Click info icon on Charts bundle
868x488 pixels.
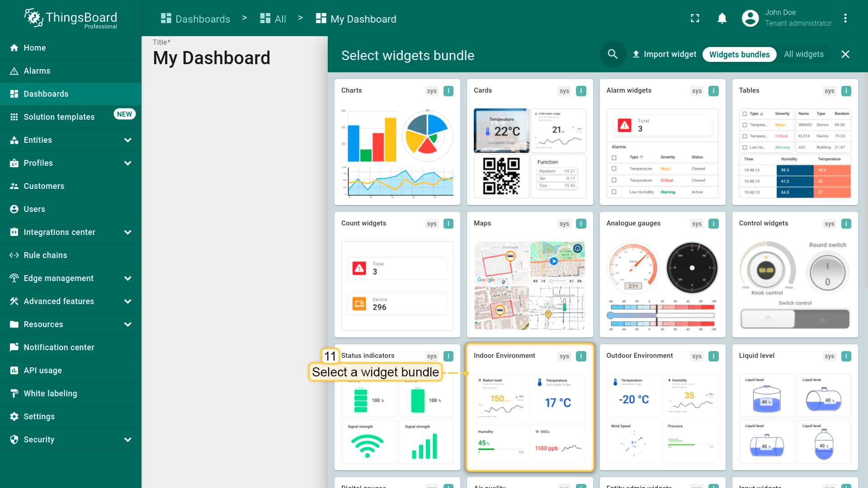[448, 91]
